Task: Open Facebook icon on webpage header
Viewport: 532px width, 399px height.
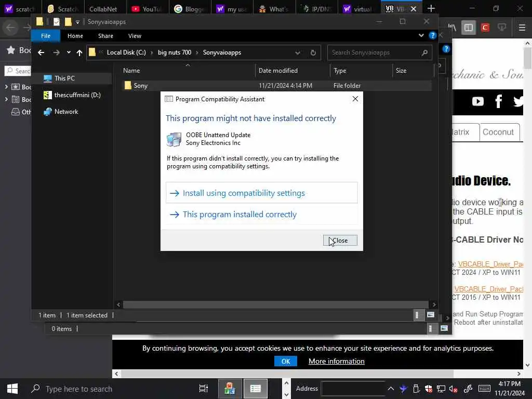Action: tap(498, 101)
